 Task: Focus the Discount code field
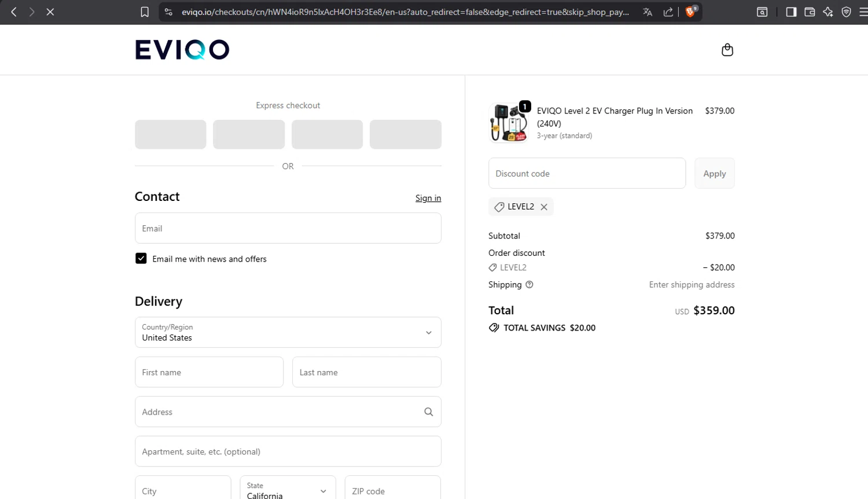[587, 173]
